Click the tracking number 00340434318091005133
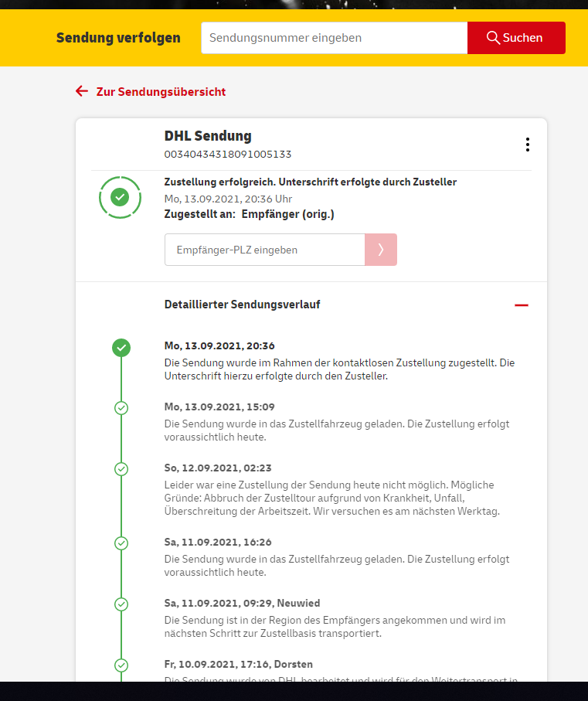 pos(227,154)
